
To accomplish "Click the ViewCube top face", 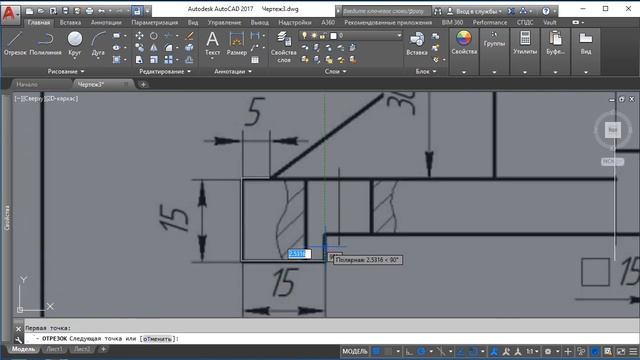I will coord(613,130).
